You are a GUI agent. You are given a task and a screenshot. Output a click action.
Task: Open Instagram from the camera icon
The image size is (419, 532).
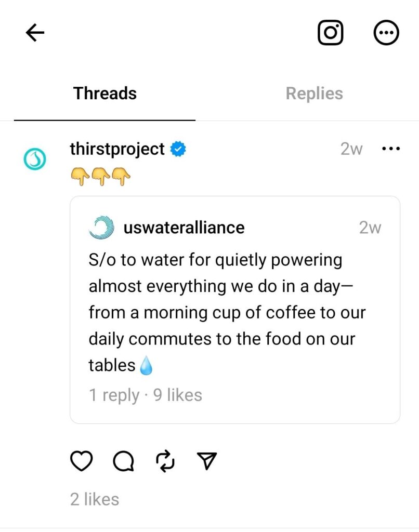[330, 32]
